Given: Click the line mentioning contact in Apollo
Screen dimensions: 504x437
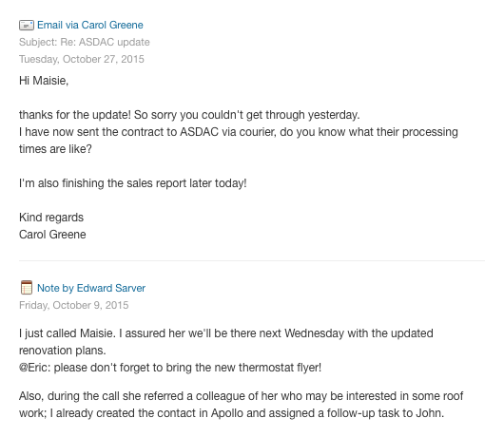Looking at the screenshot, I should coord(231,413).
